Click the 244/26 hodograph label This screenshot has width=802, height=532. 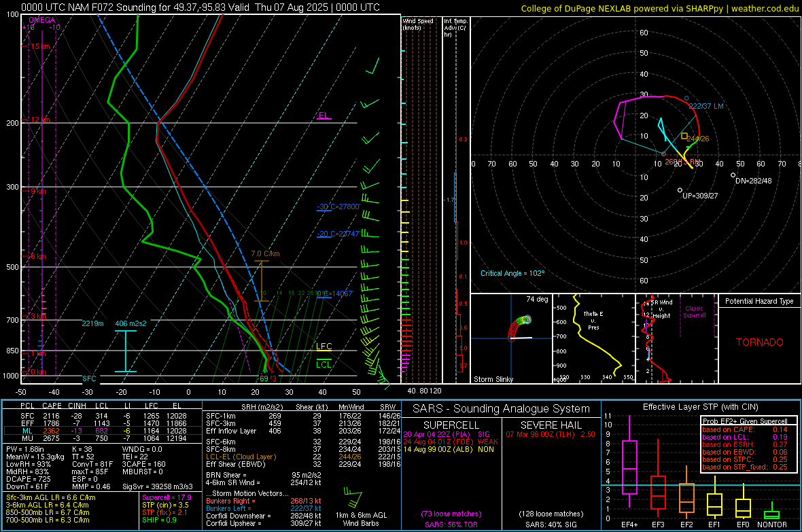tap(697, 139)
